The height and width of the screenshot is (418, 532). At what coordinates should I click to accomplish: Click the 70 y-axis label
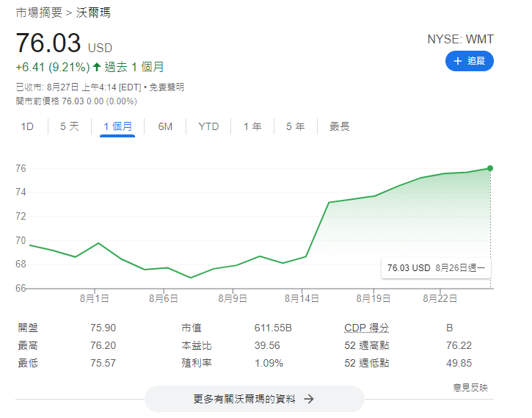click(x=21, y=240)
